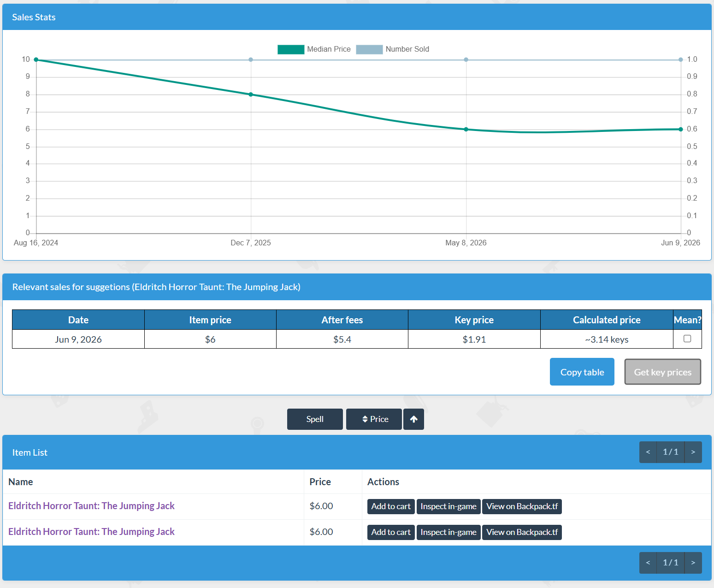This screenshot has height=588, width=714.
Task: Open the first Eldritch Horror Taunt link
Action: click(x=91, y=506)
